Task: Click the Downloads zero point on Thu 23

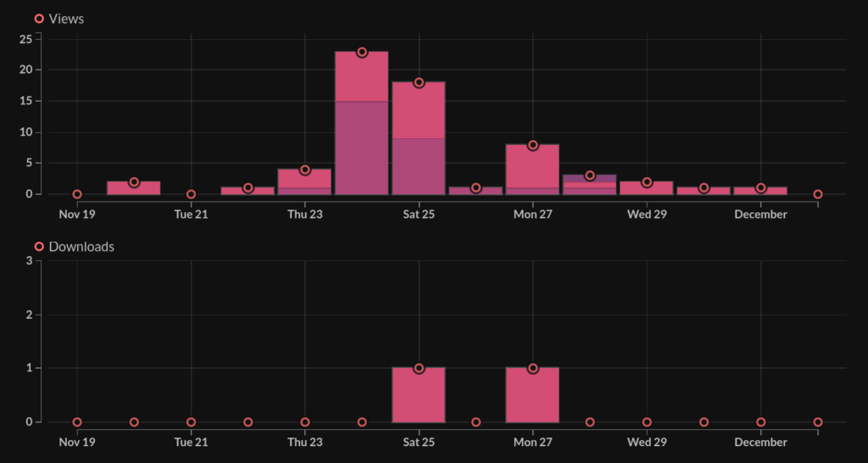Action: [x=305, y=422]
